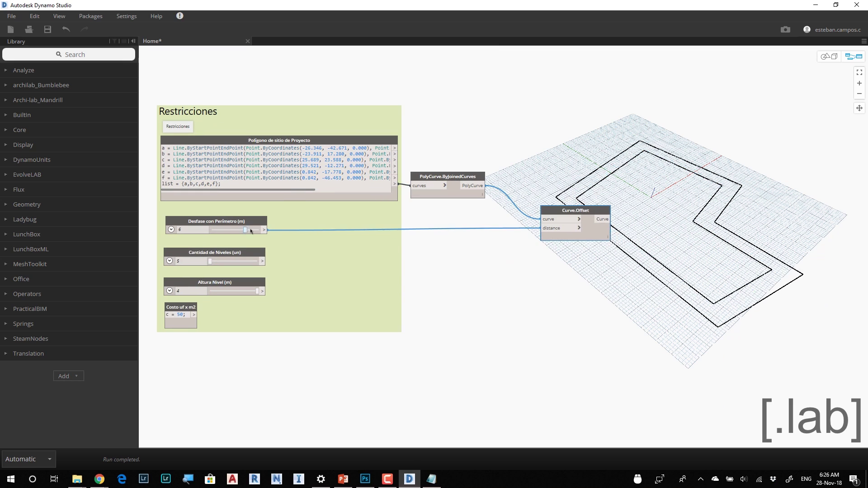Click the camera export image icon
Viewport: 868px width, 488px height.
point(785,29)
